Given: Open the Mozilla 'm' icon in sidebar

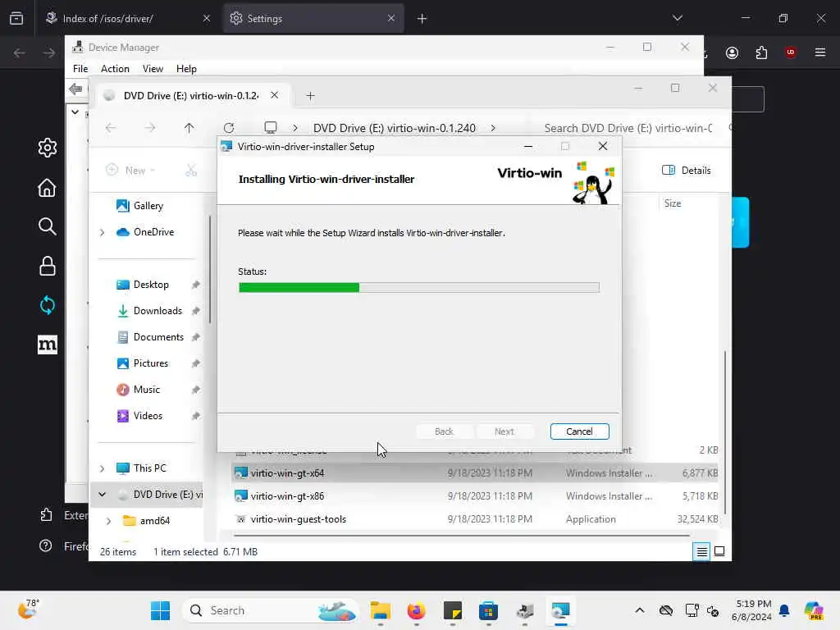Looking at the screenshot, I should 47,345.
